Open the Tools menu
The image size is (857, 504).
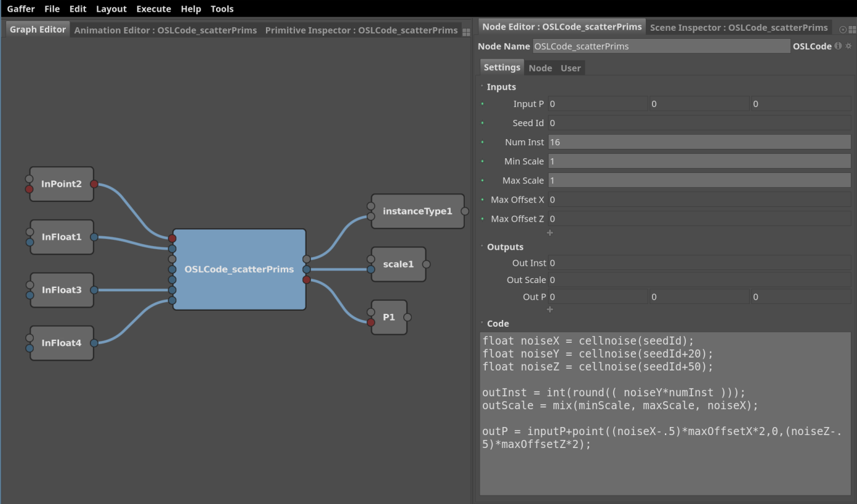tap(222, 9)
